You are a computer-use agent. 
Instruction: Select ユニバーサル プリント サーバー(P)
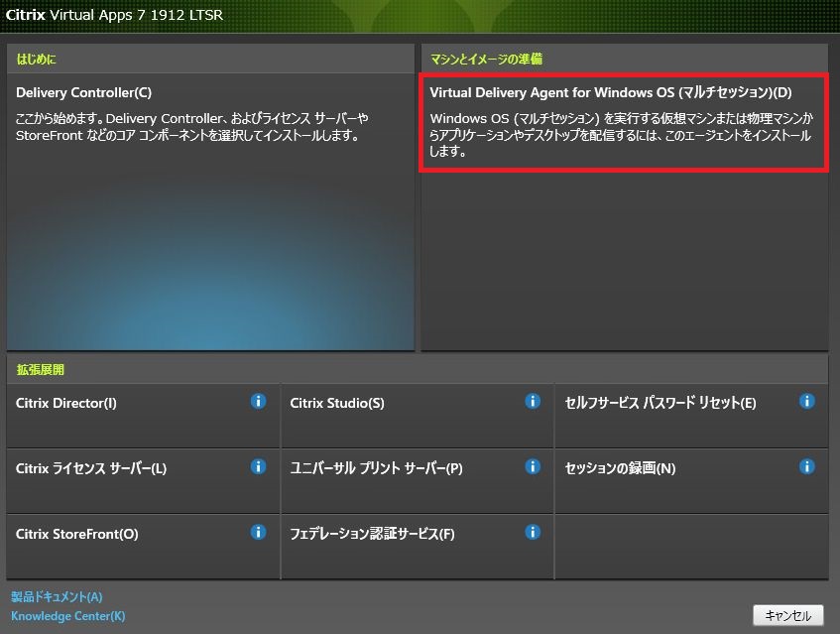pyautogui.click(x=376, y=468)
